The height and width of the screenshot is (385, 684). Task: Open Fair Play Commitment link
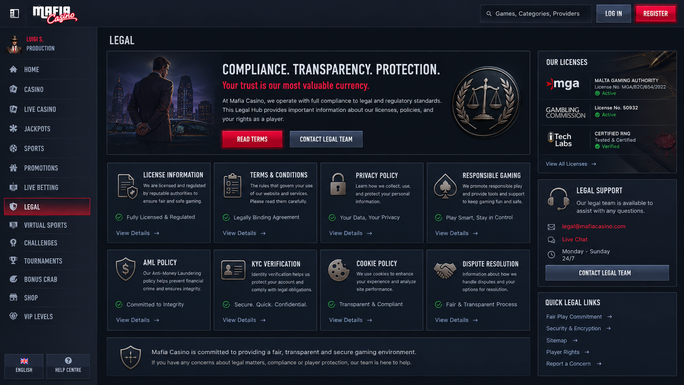coord(578,317)
